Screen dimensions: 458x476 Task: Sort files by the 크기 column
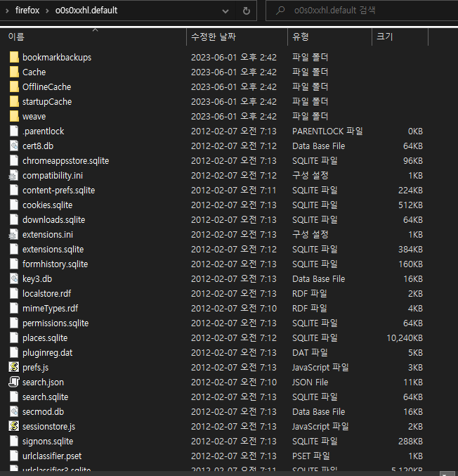click(x=400, y=37)
